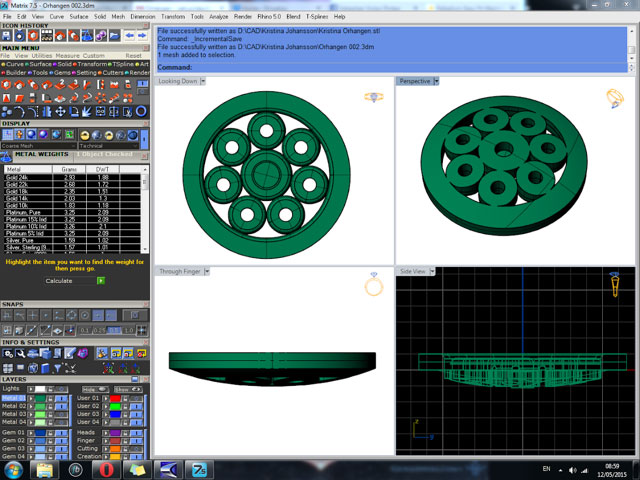
Task: Click the ring icon in Looking Down viewport
Action: tap(373, 96)
